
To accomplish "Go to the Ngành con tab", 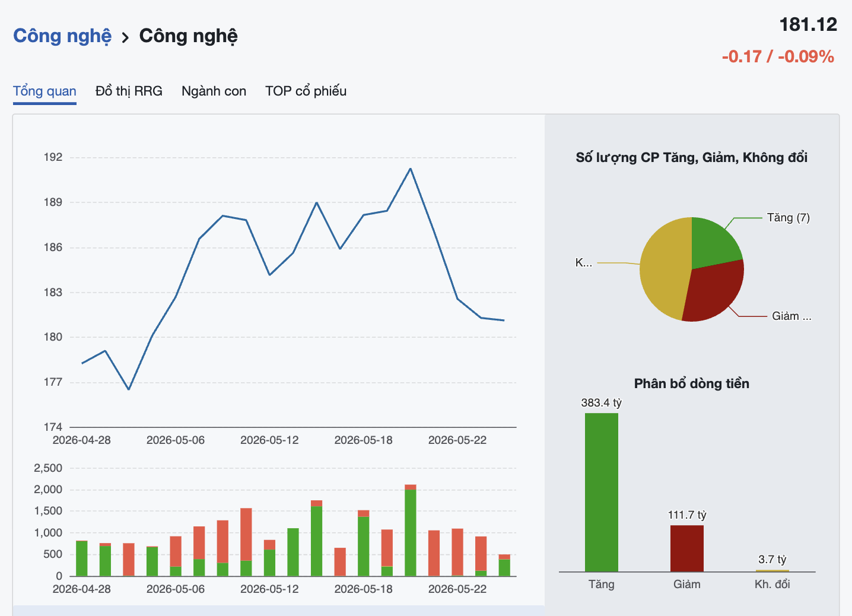I will [x=214, y=91].
